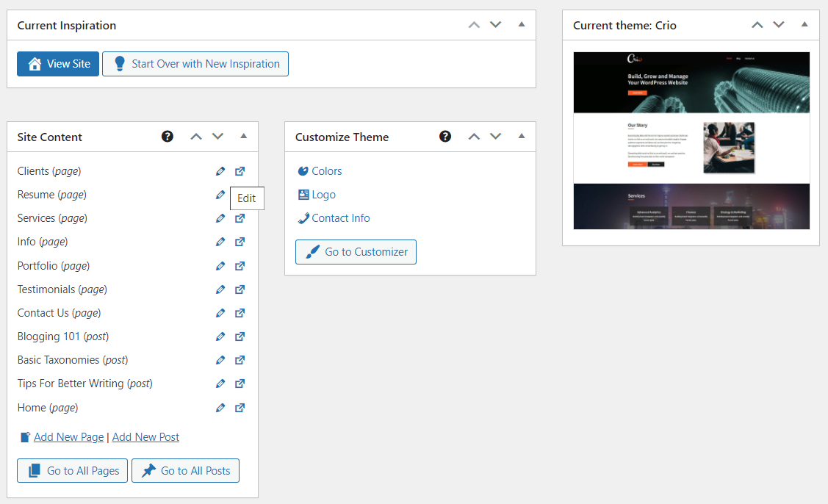This screenshot has width=828, height=504.
Task: Move Customize Theme panel up with chevron
Action: tap(474, 135)
